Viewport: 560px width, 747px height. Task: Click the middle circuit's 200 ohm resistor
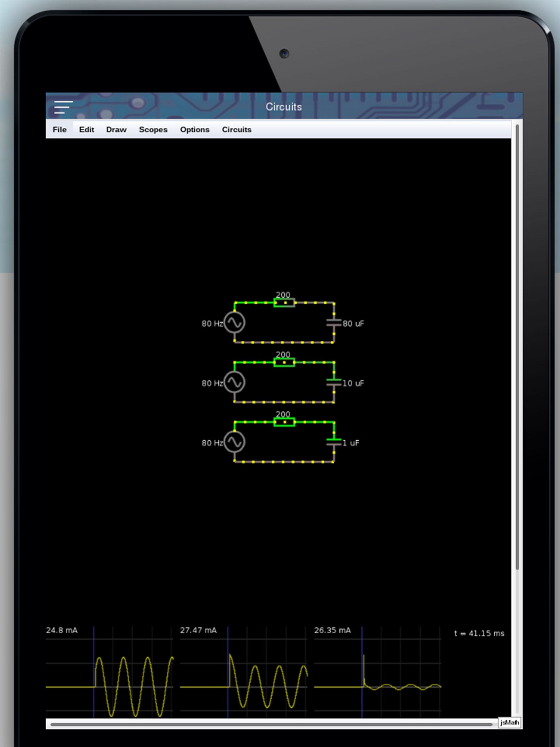pyautogui.click(x=284, y=362)
